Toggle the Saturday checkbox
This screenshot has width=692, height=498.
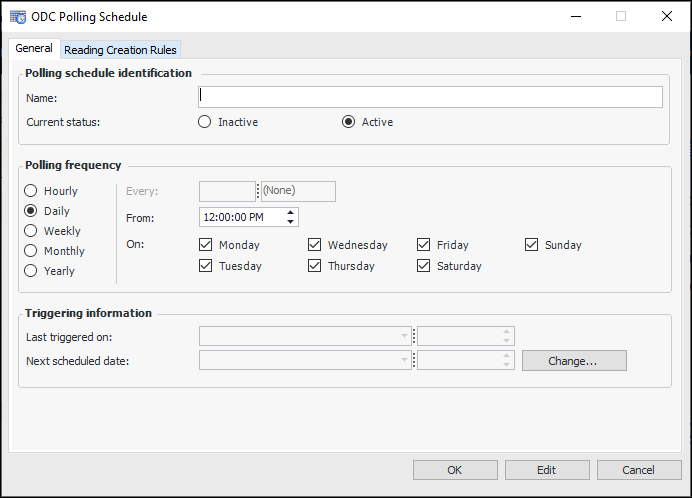(x=424, y=266)
